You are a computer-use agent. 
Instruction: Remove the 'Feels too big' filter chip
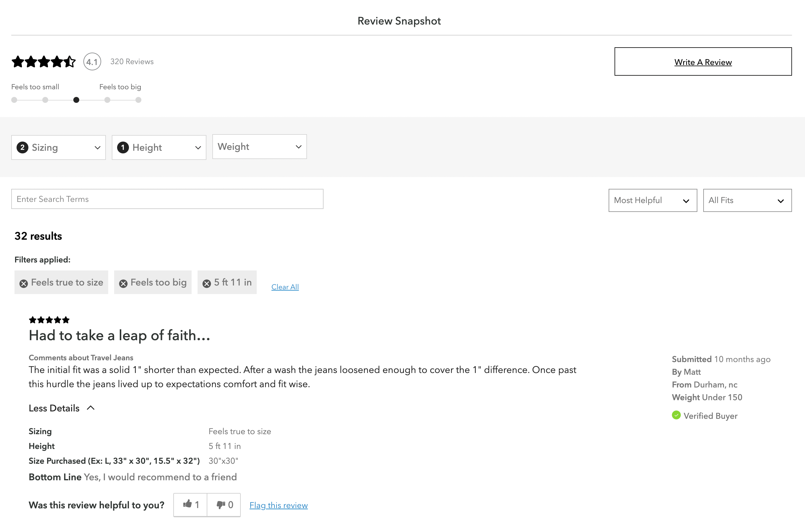click(x=123, y=283)
